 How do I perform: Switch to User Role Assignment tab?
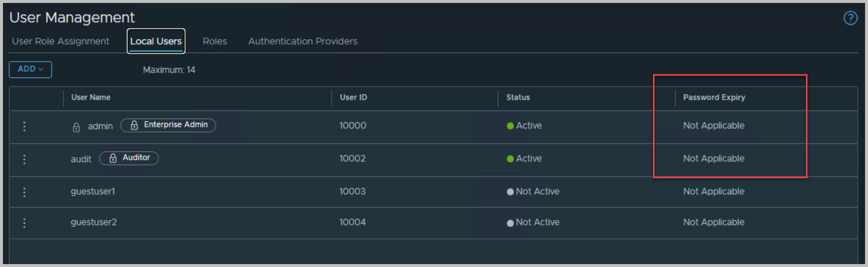tap(61, 41)
